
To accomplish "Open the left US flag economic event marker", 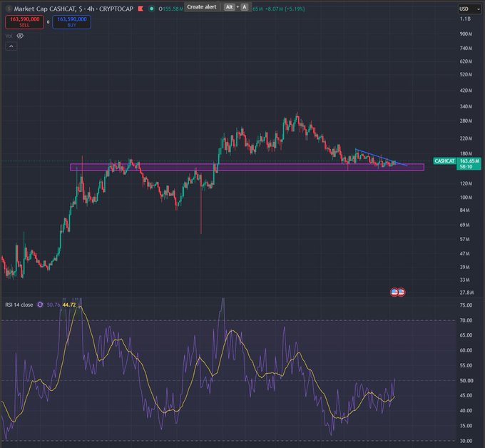I will (x=394, y=292).
